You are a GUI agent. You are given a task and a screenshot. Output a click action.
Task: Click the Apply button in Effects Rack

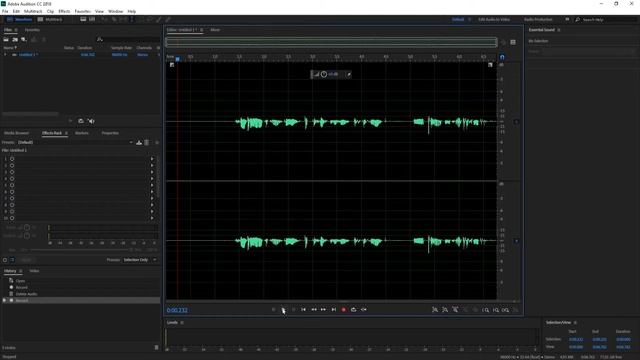click(26, 260)
